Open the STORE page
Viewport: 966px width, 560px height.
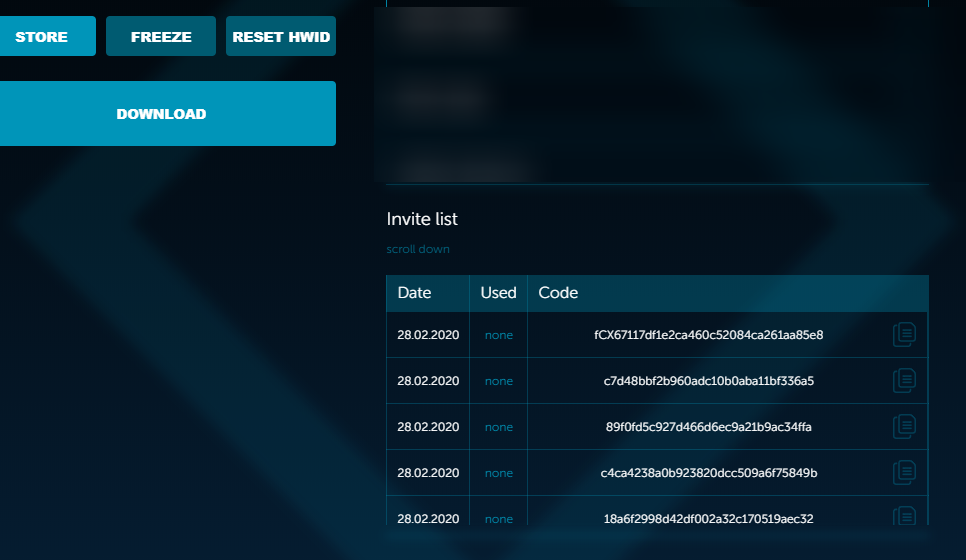pyautogui.click(x=42, y=37)
